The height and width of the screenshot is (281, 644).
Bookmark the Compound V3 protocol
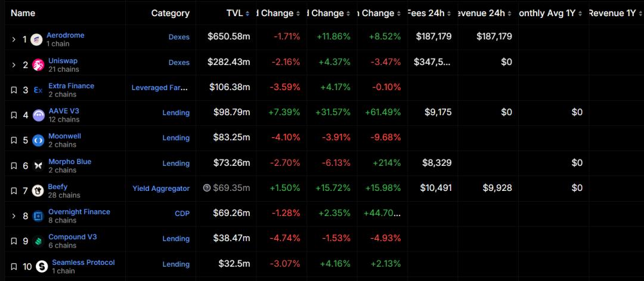click(x=14, y=241)
